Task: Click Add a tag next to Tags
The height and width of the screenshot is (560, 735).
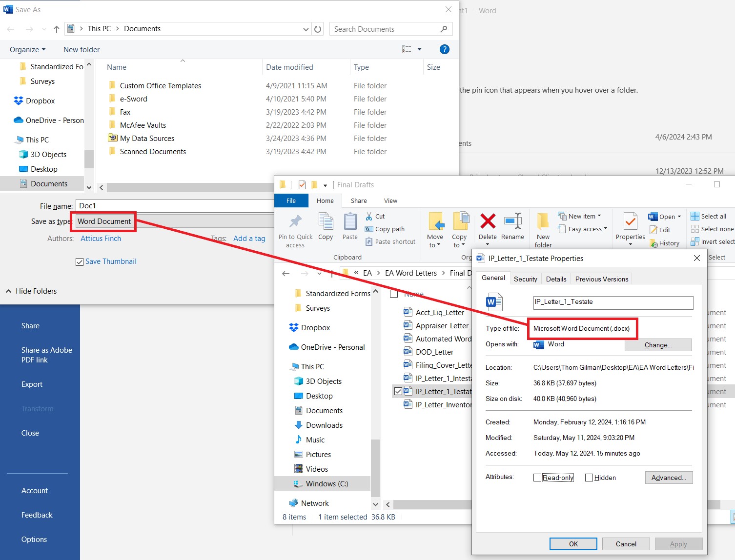Action: click(x=249, y=239)
